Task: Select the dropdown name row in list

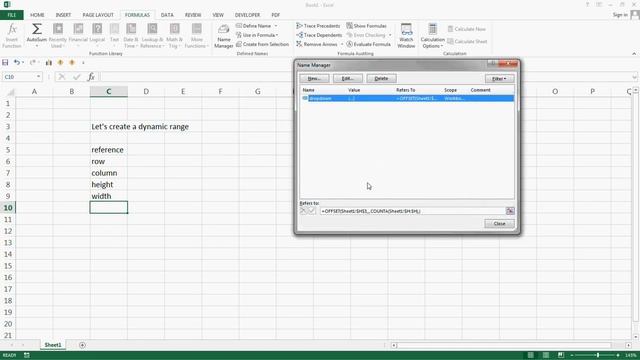Action: 407,98
